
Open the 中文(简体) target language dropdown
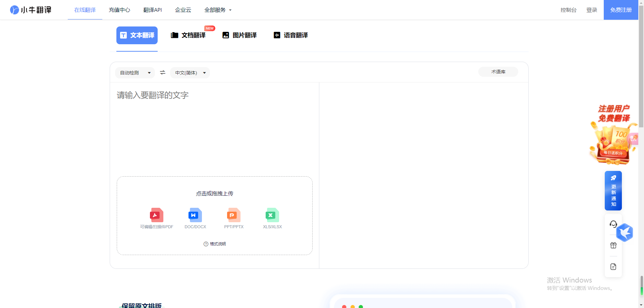click(190, 73)
